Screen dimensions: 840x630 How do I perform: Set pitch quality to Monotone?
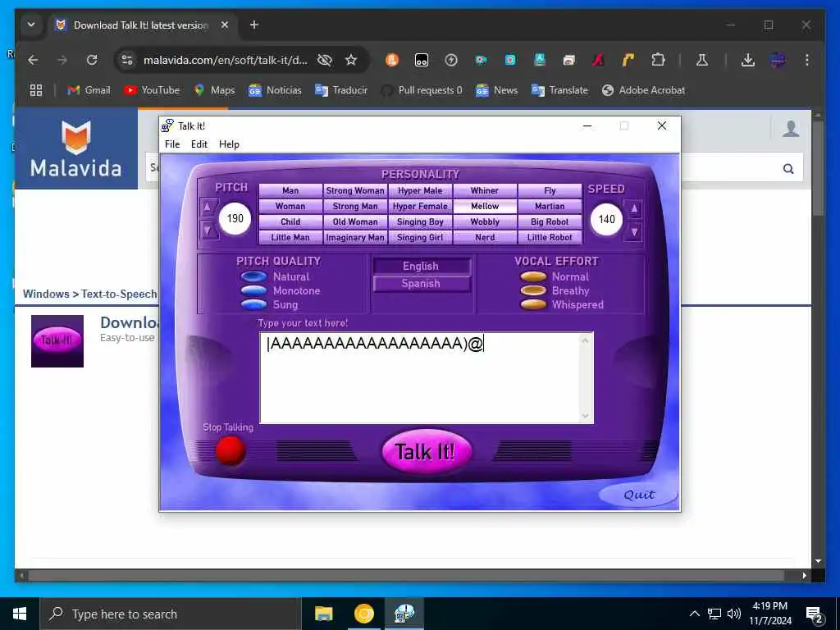pyautogui.click(x=254, y=290)
